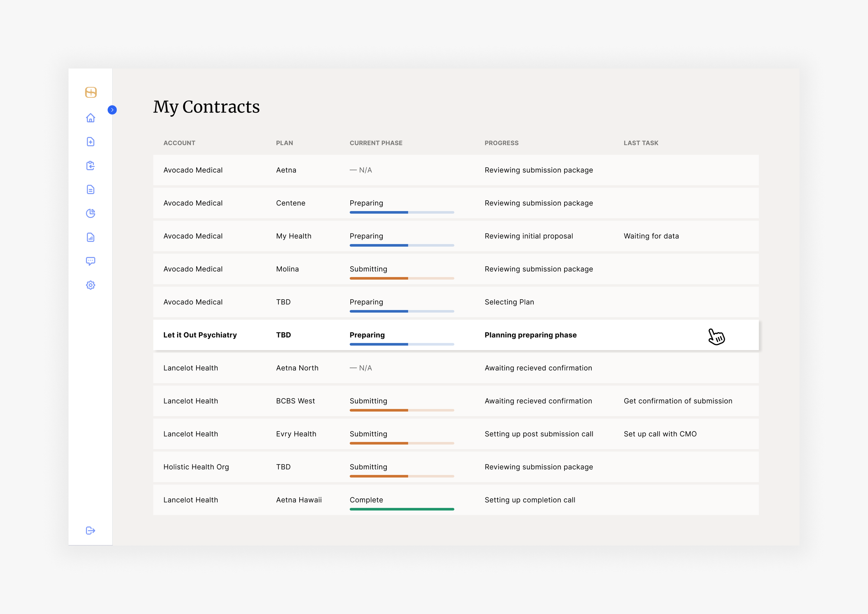Sort by the ACCOUNT column header

[x=179, y=143]
